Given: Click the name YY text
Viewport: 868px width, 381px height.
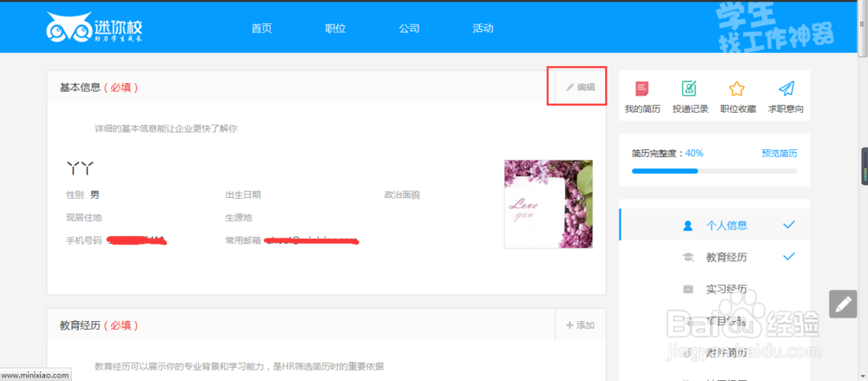Looking at the screenshot, I should 80,167.
